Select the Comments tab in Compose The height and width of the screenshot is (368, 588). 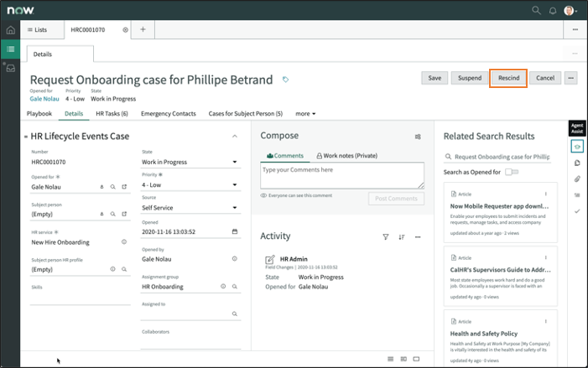click(285, 156)
